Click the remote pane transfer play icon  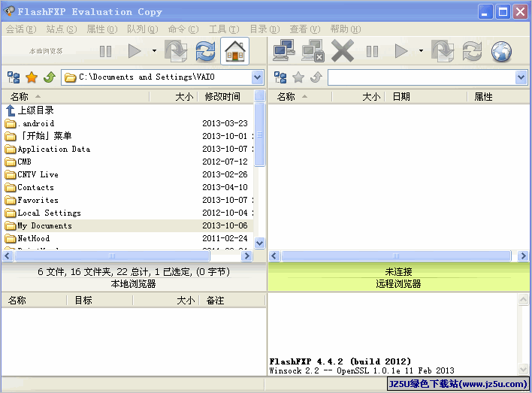pyautogui.click(x=401, y=51)
